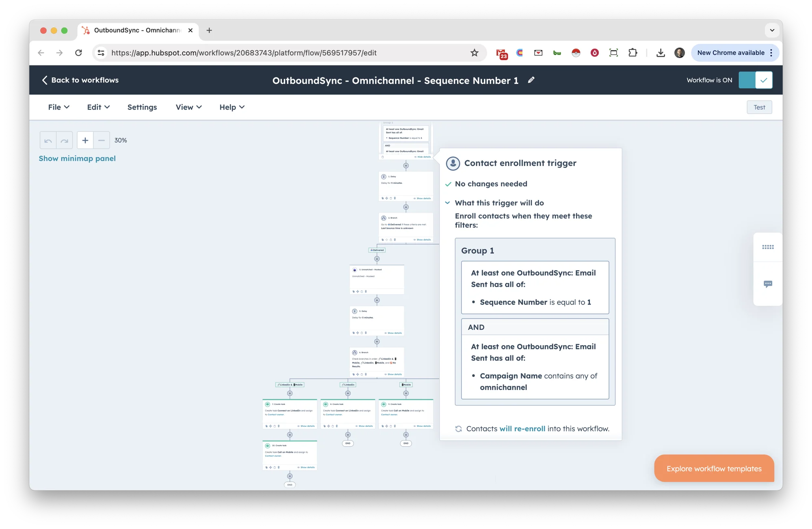Delete the '10. Create task' action via trash icon
Viewport: 812px width, 529px height.
point(279,467)
